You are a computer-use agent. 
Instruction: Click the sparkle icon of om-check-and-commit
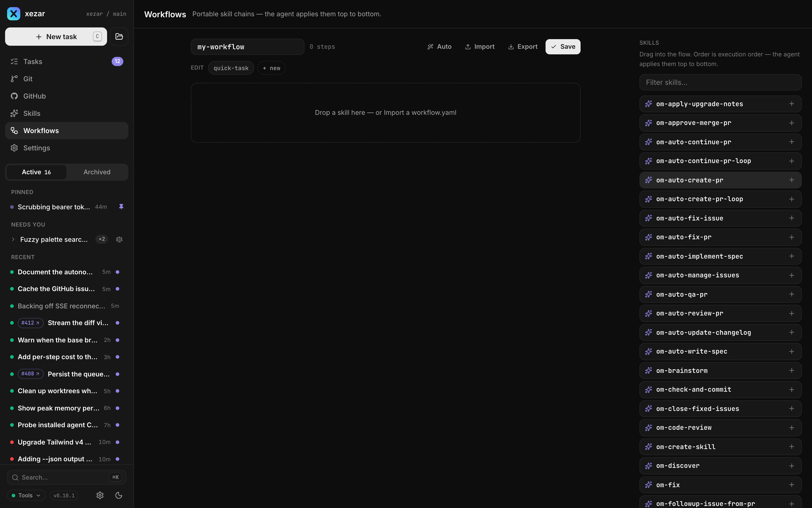tap(649, 389)
